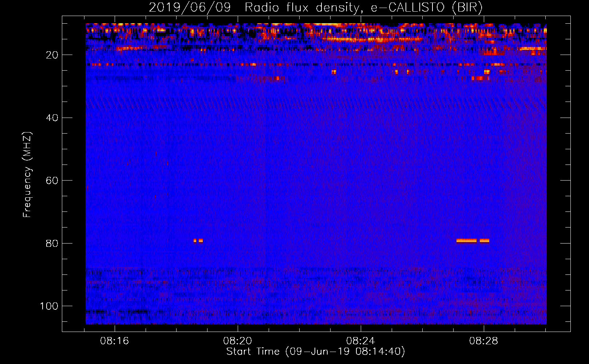Click the 08:16 time tick label
The image size is (589, 364).
(x=115, y=341)
